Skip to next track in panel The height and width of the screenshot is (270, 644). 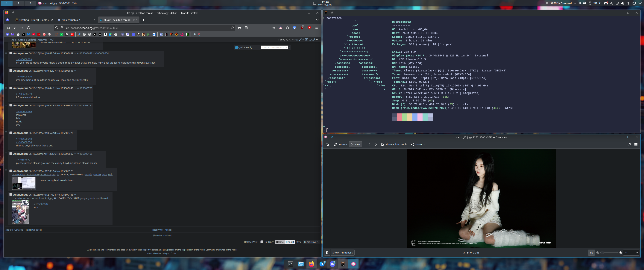pos(584,3)
